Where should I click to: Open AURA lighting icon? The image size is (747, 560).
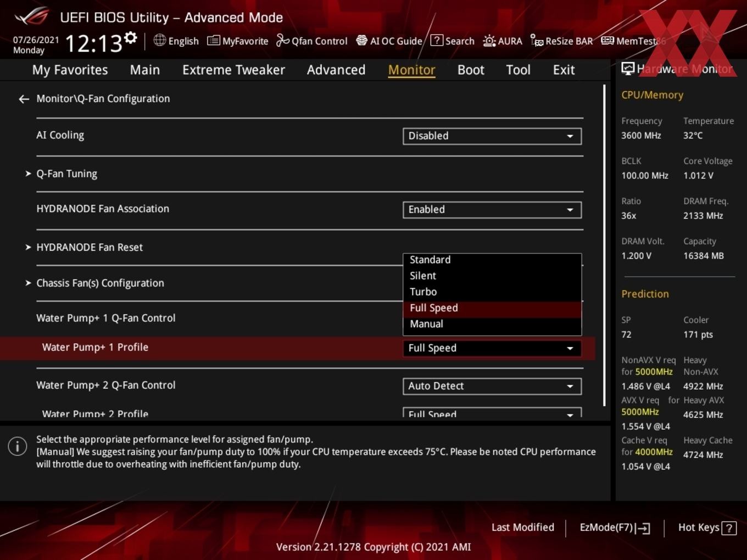[x=489, y=41]
